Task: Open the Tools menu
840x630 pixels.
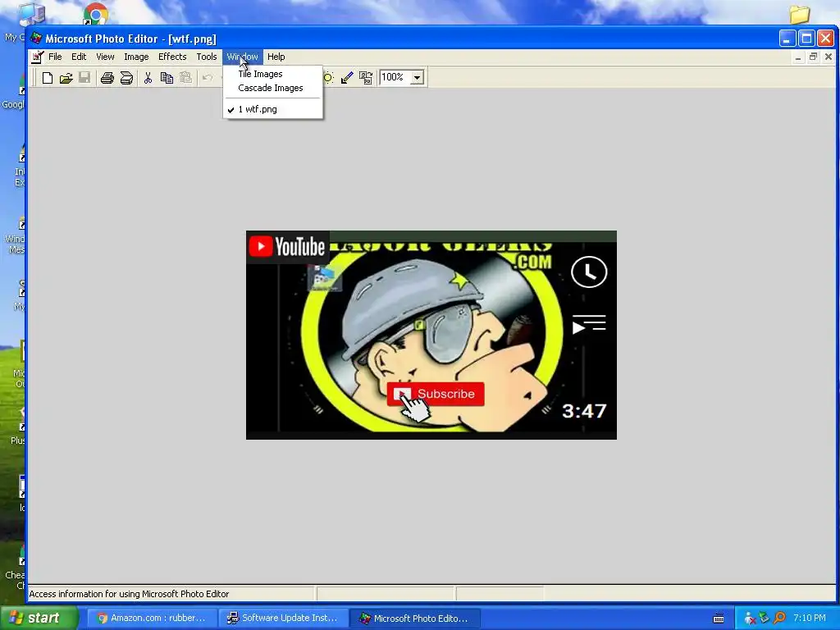Action: (206, 57)
